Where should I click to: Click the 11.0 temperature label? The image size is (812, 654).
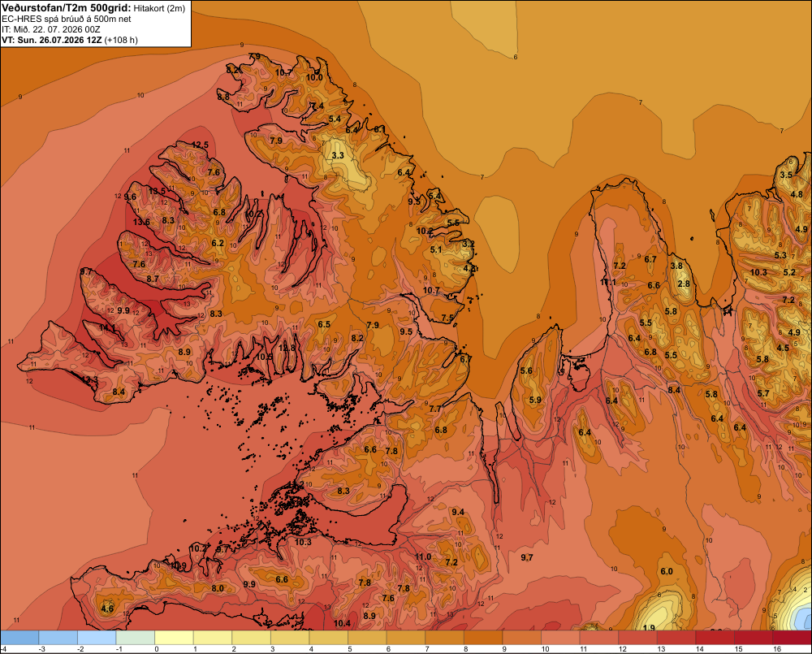click(423, 557)
